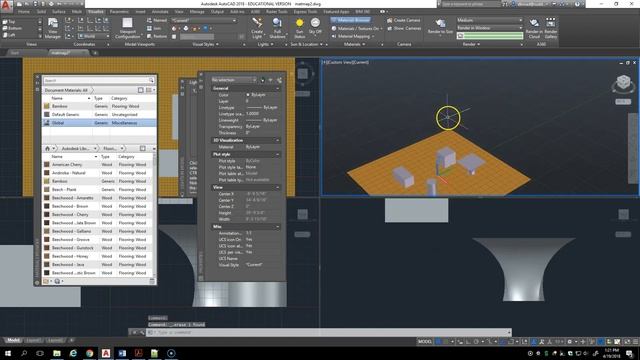The height and width of the screenshot is (360, 640).
Task: Click the Bamboo swatch in document materials
Action: click(x=47, y=106)
